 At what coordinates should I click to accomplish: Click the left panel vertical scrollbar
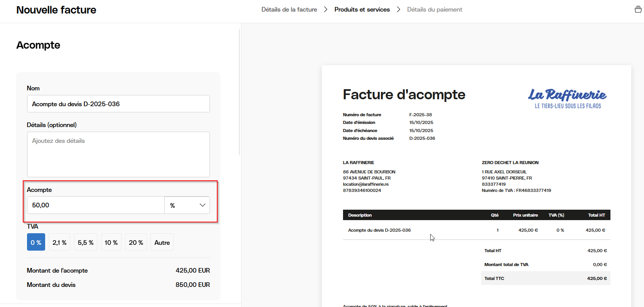pos(240,93)
